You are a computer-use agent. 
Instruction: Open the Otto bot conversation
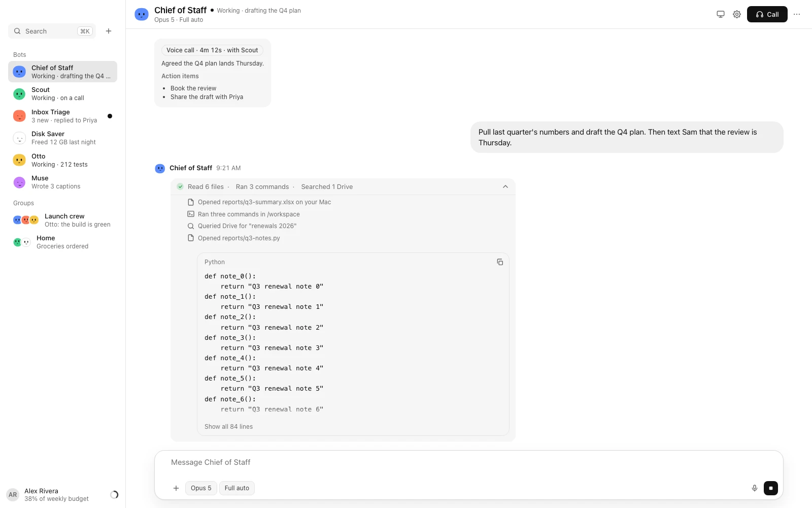point(62,161)
